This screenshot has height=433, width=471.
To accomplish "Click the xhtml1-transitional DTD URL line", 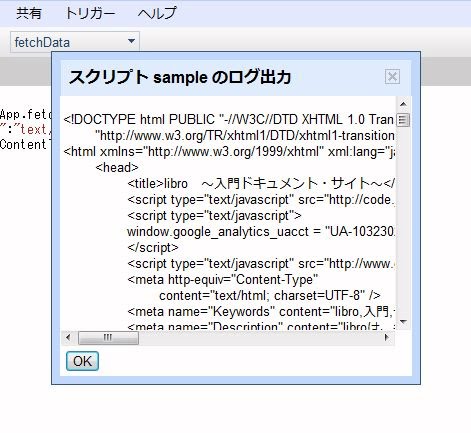I will pyautogui.click(x=245, y=136).
